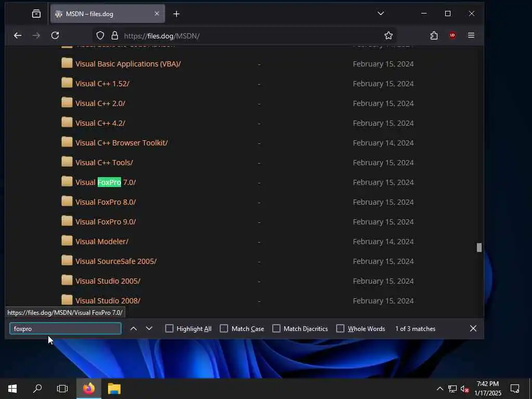532x399 pixels.
Task: Click the "1 of 3 matches" status text
Action: tap(415, 329)
